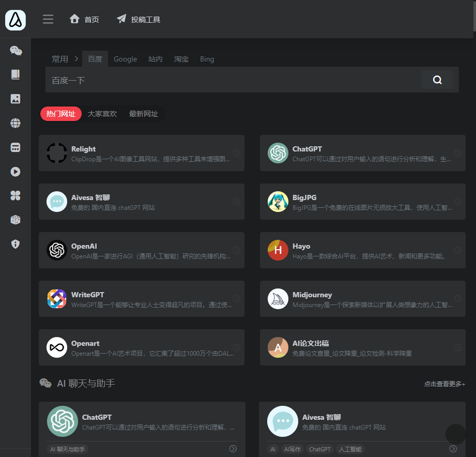The height and width of the screenshot is (457, 476).
Task: Click the 人工智能 tag under Aivesa
Action: pos(350,449)
